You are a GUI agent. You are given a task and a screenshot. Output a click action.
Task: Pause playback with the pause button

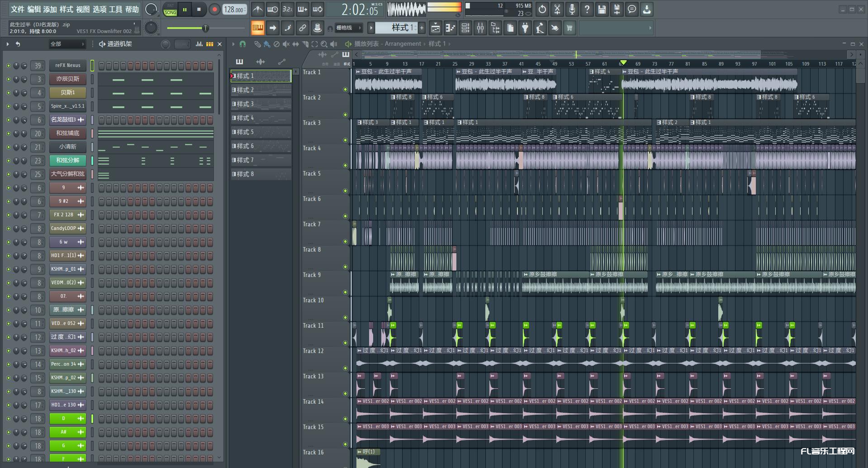click(x=185, y=10)
